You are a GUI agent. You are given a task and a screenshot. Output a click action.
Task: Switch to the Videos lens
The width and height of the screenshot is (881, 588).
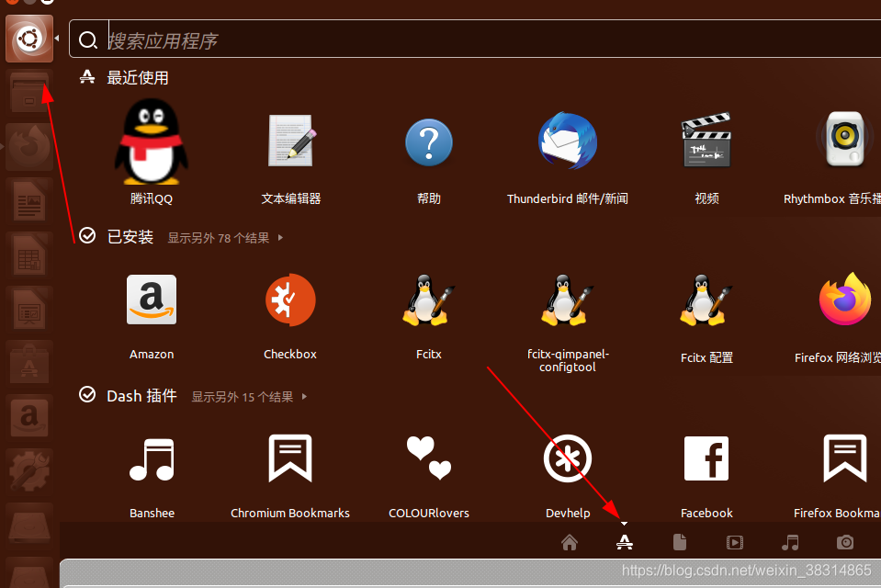click(734, 542)
